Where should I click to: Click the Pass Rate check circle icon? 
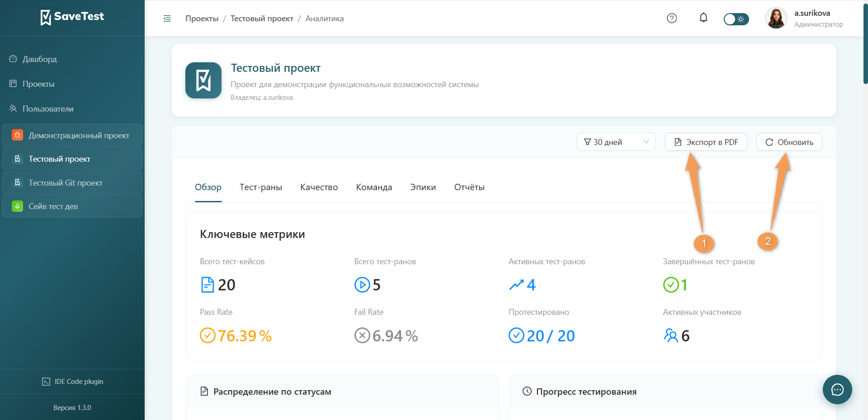pos(208,336)
